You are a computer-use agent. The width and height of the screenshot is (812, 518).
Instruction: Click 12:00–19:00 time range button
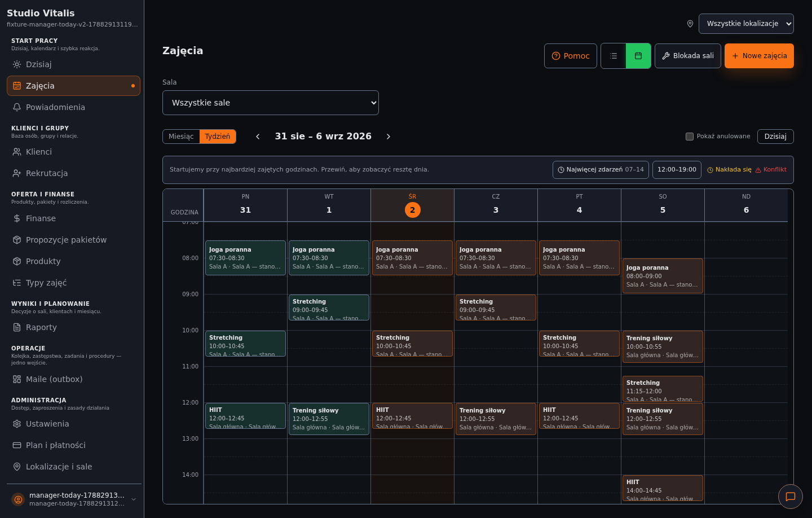(x=677, y=170)
